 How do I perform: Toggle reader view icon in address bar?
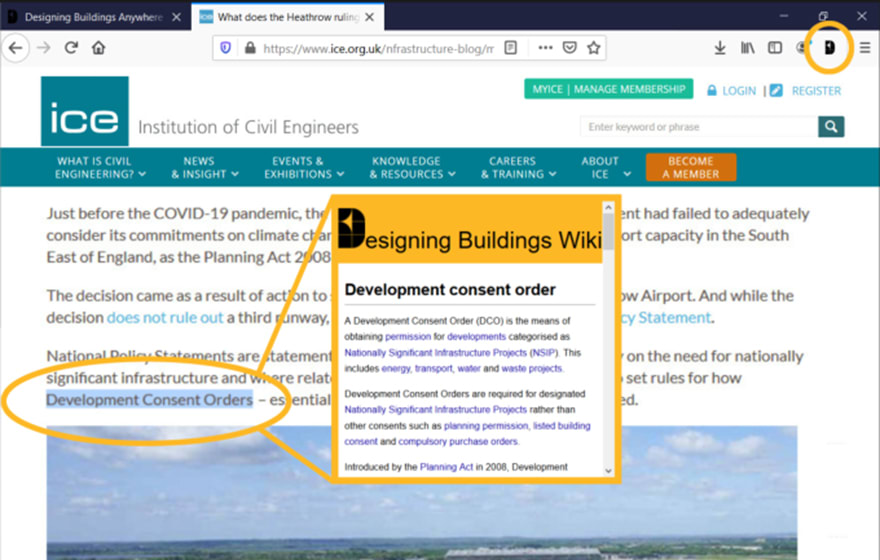coord(511,48)
